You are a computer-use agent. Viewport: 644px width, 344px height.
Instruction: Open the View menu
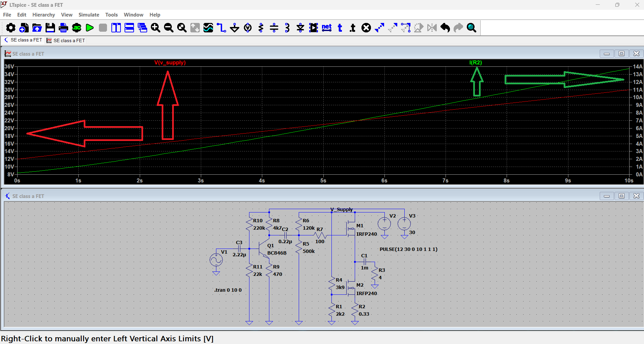coord(66,15)
